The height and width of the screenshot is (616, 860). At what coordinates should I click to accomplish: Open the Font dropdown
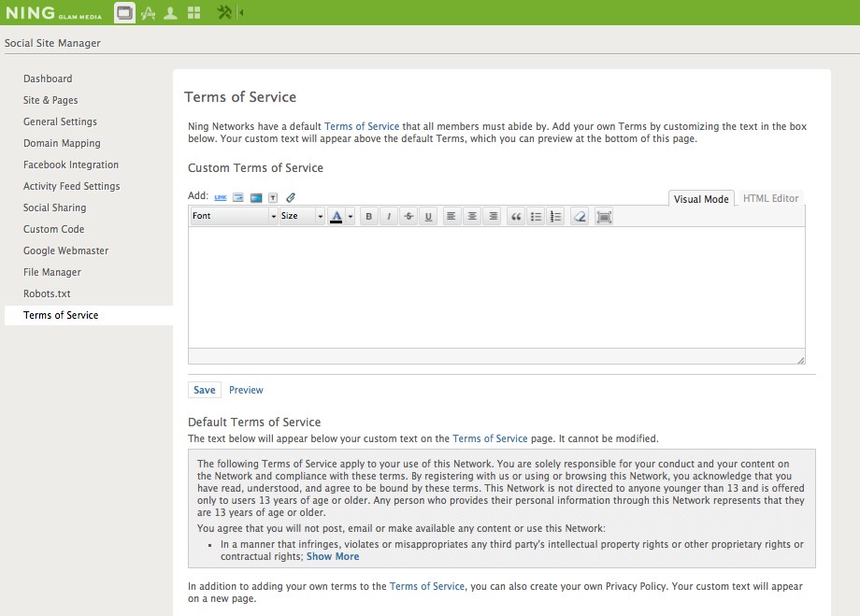234,217
